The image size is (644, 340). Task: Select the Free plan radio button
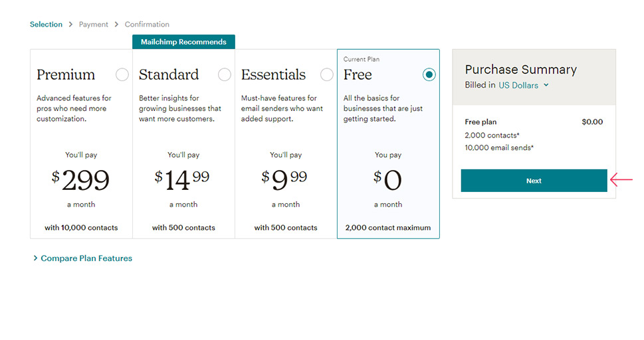pos(429,75)
